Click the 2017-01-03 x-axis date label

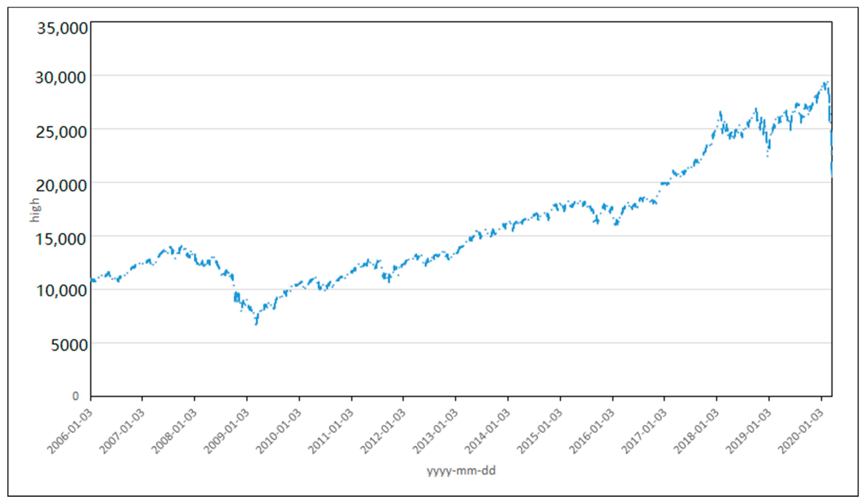644,432
